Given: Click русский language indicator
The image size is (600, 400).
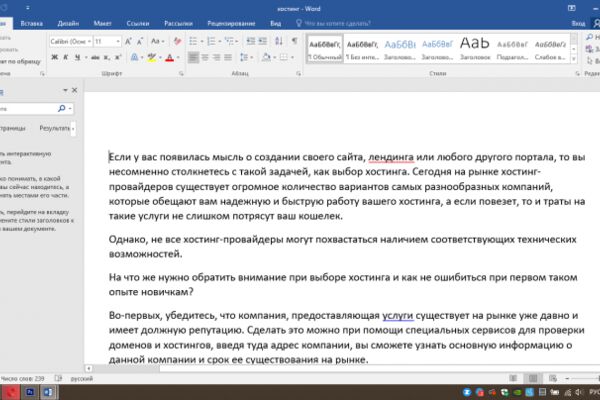Looking at the screenshot, I should pos(82,379).
